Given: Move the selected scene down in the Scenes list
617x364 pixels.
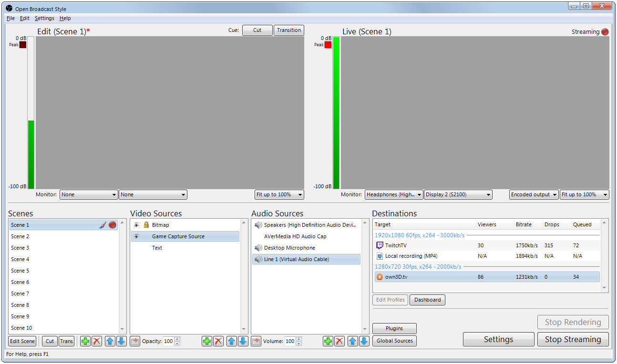Looking at the screenshot, I should coord(122,341).
